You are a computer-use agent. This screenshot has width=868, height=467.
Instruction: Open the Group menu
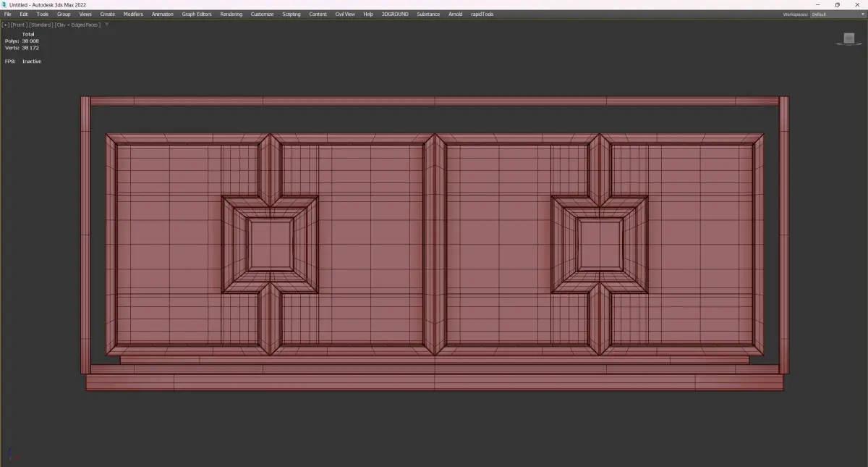tap(64, 14)
